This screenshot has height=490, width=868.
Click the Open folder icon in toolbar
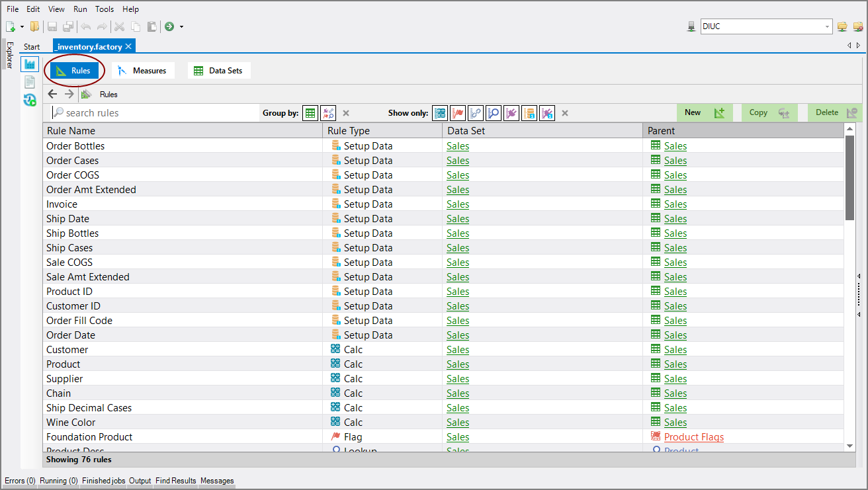point(34,26)
